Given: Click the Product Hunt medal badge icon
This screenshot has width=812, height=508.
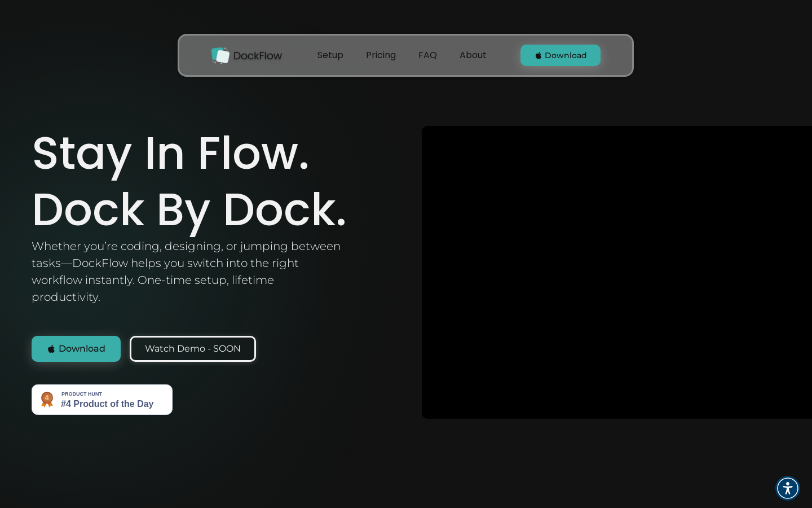Looking at the screenshot, I should [47, 400].
